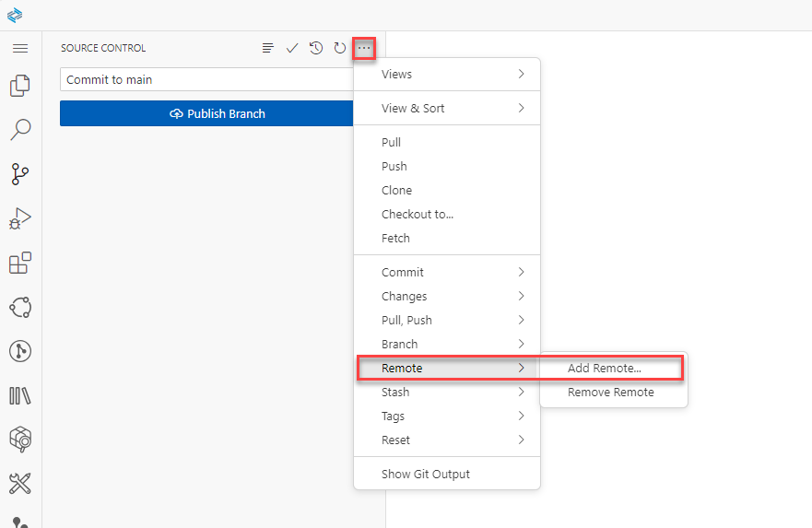Viewport: 812px width, 528px height.
Task: Click the cube inspect sidebar icon
Action: pos(20,440)
